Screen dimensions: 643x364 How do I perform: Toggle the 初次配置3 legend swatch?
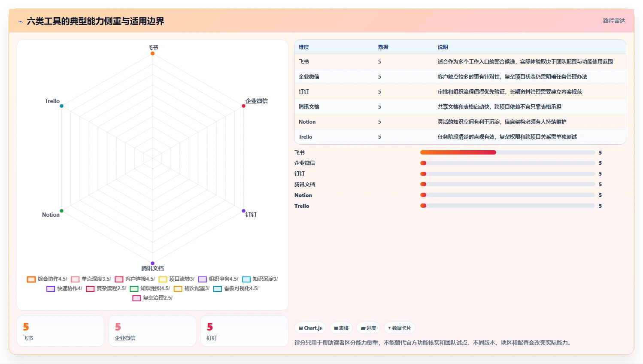tap(178, 289)
